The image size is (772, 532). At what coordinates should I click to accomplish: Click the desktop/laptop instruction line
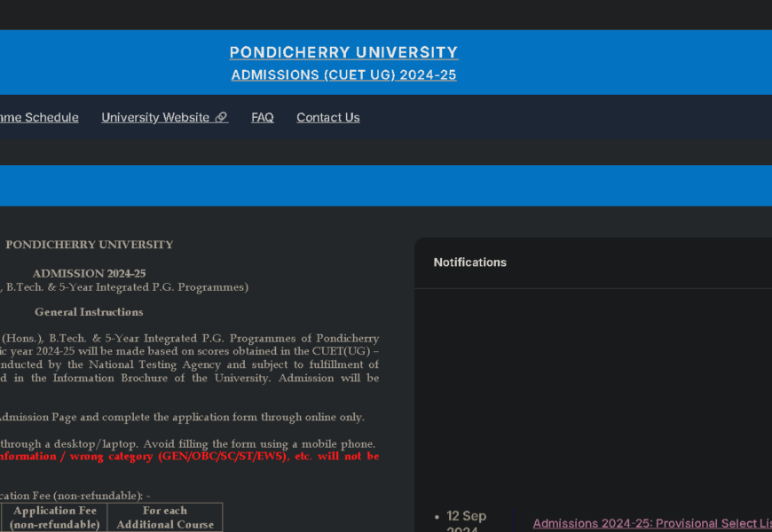point(187,444)
